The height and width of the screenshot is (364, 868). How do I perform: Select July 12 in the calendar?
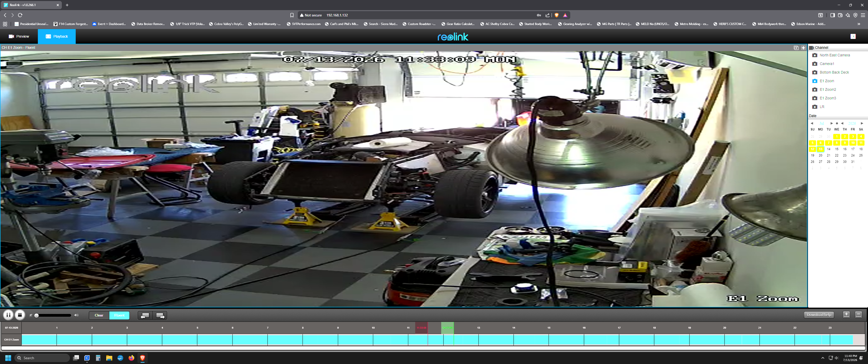coord(812,149)
